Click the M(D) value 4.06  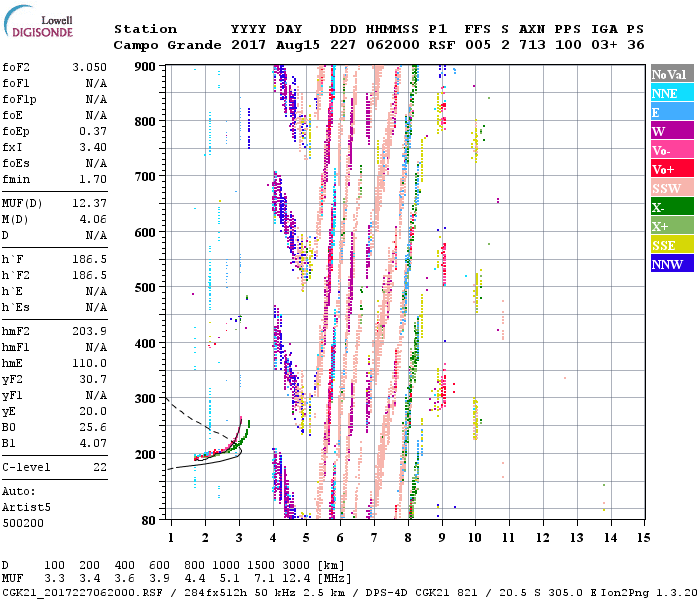click(x=93, y=220)
